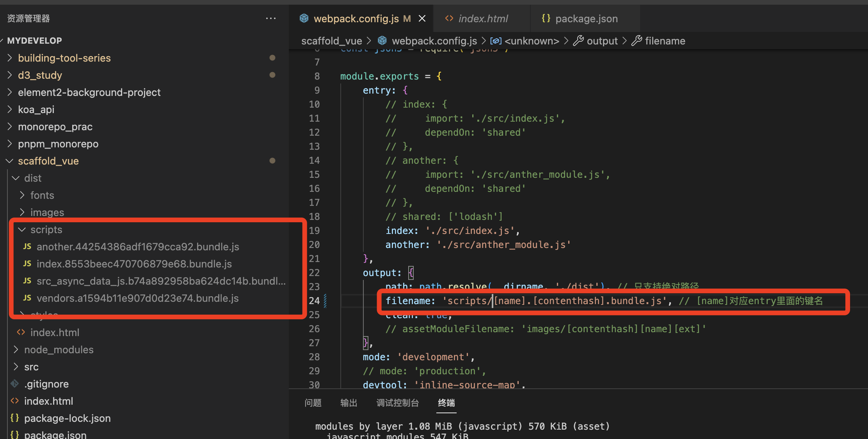Click the JS icon of vendors bundle file

[27, 298]
